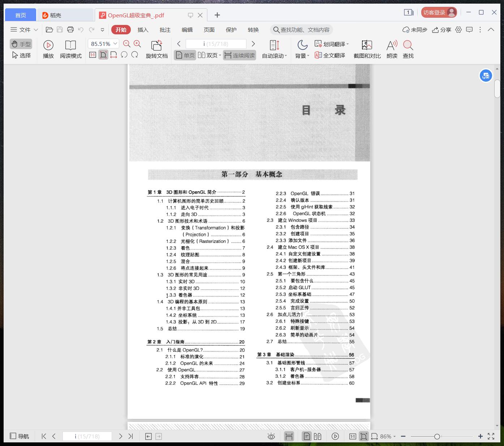This screenshot has width=504, height=446.
Task: Enter fullscreen with status bar icon
Action: [x=491, y=436]
